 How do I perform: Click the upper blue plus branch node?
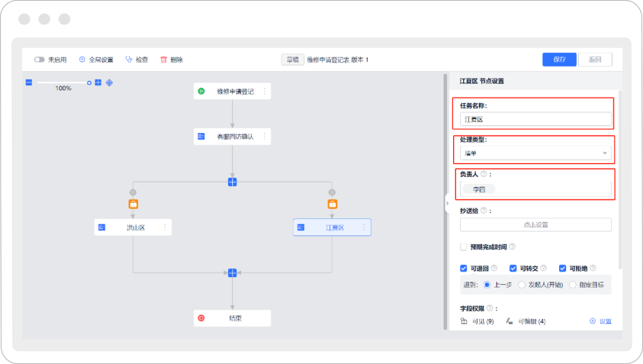[232, 182]
